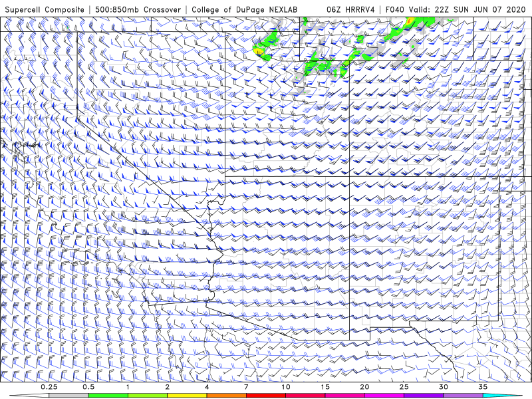Viewport: 532px width, 399px height.
Task: Click the '7' legend value
Action: pyautogui.click(x=246, y=387)
